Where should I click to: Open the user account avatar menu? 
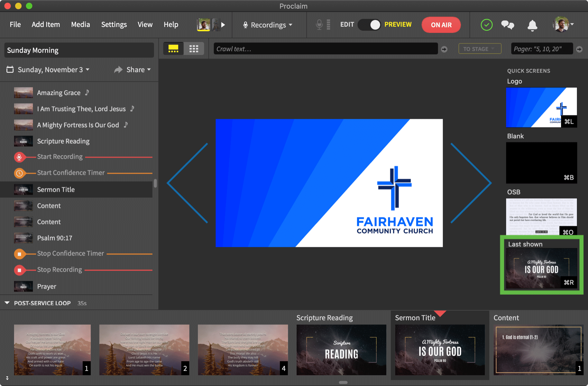click(x=563, y=25)
